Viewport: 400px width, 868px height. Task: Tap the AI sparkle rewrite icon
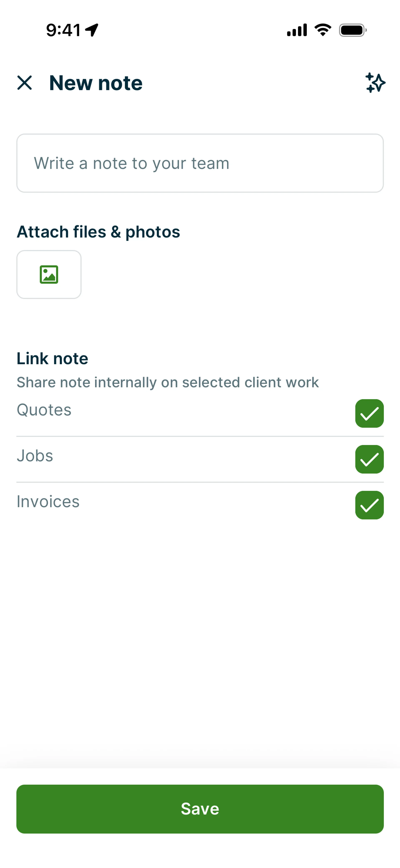[x=375, y=83]
